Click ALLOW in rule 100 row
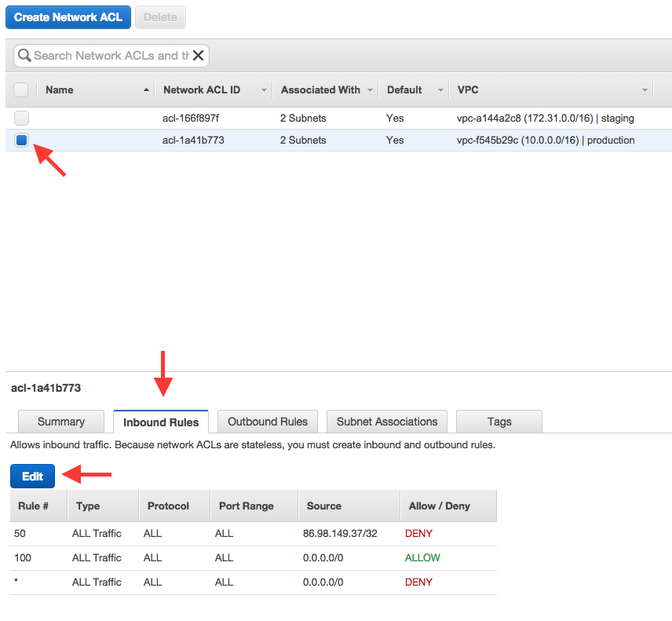Viewport: 672px width, 621px height. point(422,557)
